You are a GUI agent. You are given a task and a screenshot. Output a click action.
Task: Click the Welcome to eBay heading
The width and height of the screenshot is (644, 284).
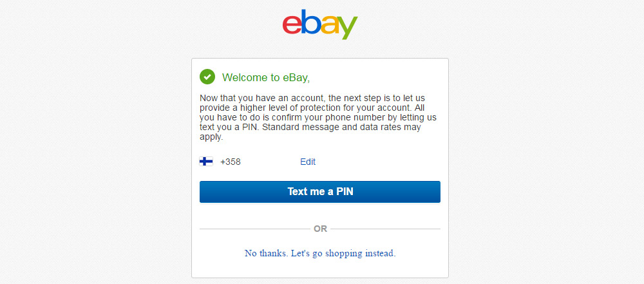click(x=266, y=77)
